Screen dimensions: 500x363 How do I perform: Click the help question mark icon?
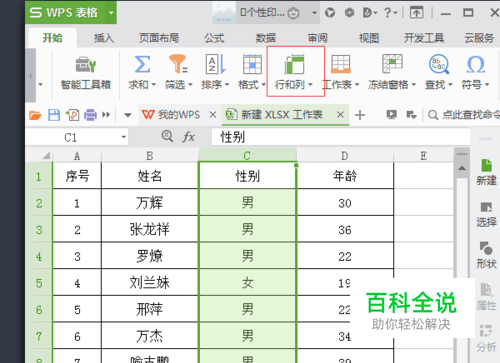pyautogui.click(x=387, y=13)
